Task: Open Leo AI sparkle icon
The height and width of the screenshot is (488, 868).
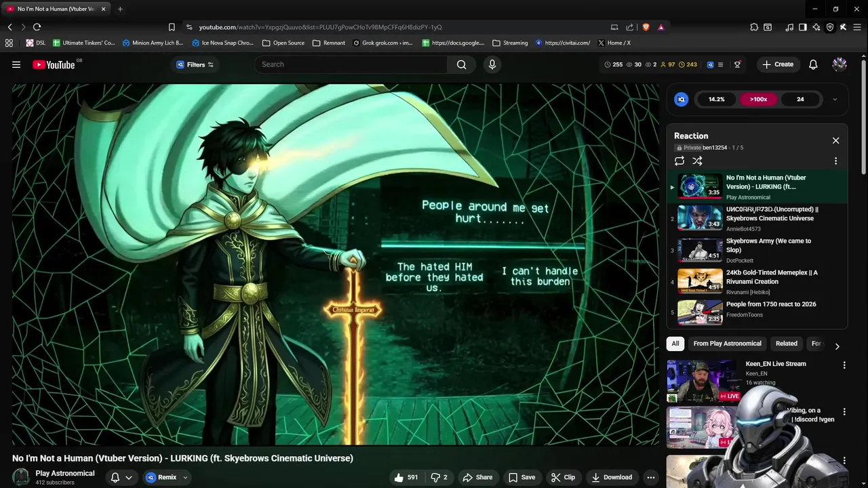Action: pyautogui.click(x=816, y=27)
